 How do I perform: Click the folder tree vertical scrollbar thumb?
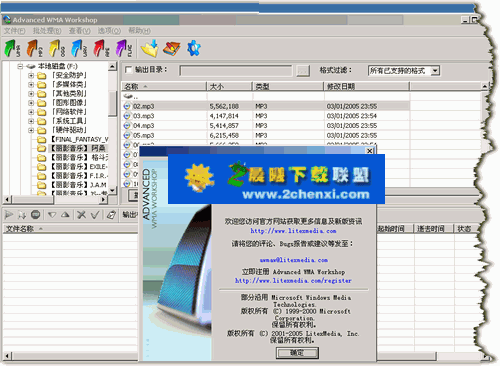(113, 104)
